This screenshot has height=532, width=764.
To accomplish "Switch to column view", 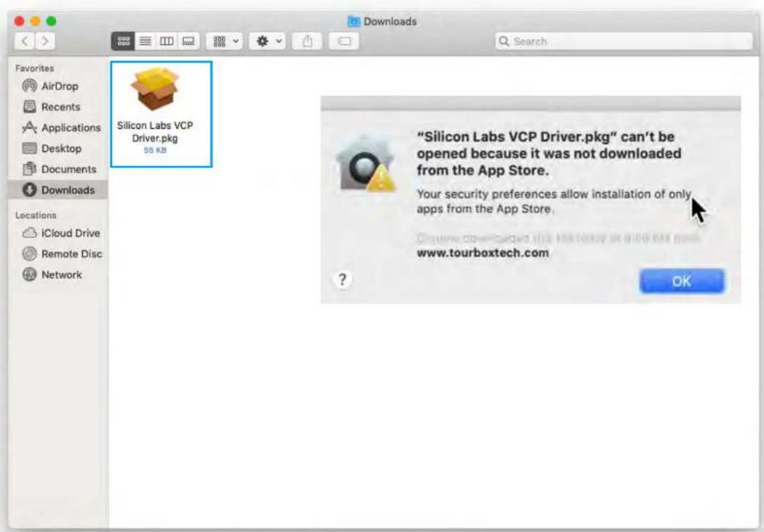I will (167, 41).
